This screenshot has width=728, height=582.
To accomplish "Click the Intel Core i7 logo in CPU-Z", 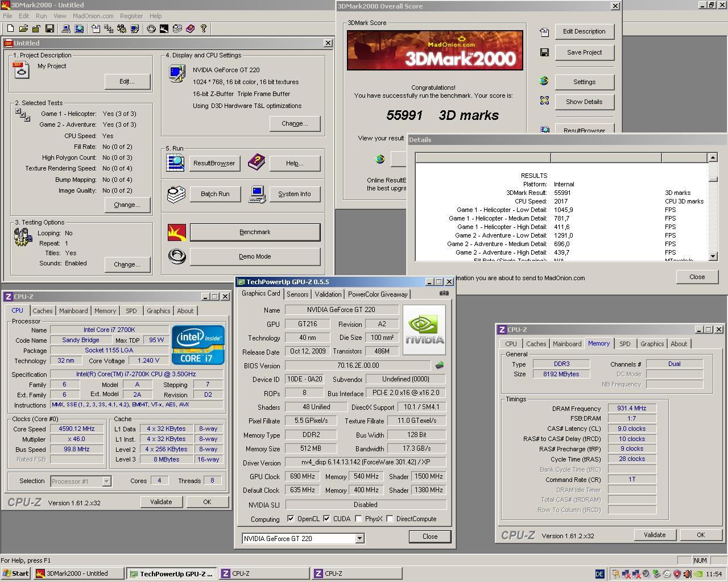I will tap(198, 345).
